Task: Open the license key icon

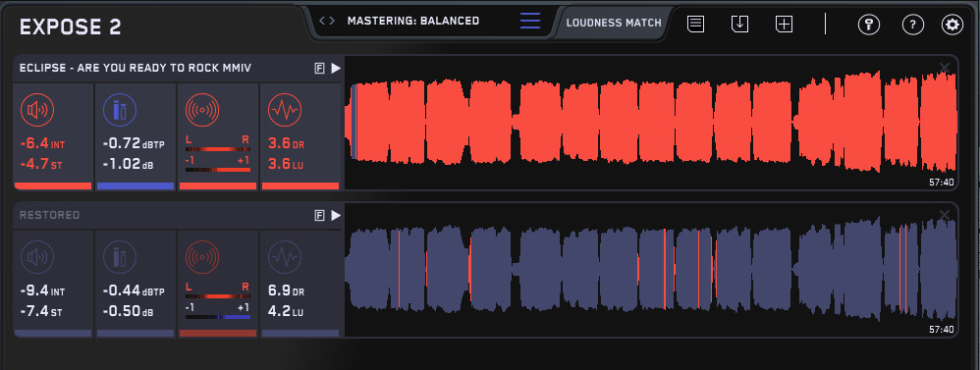Action: pyautogui.click(x=869, y=25)
